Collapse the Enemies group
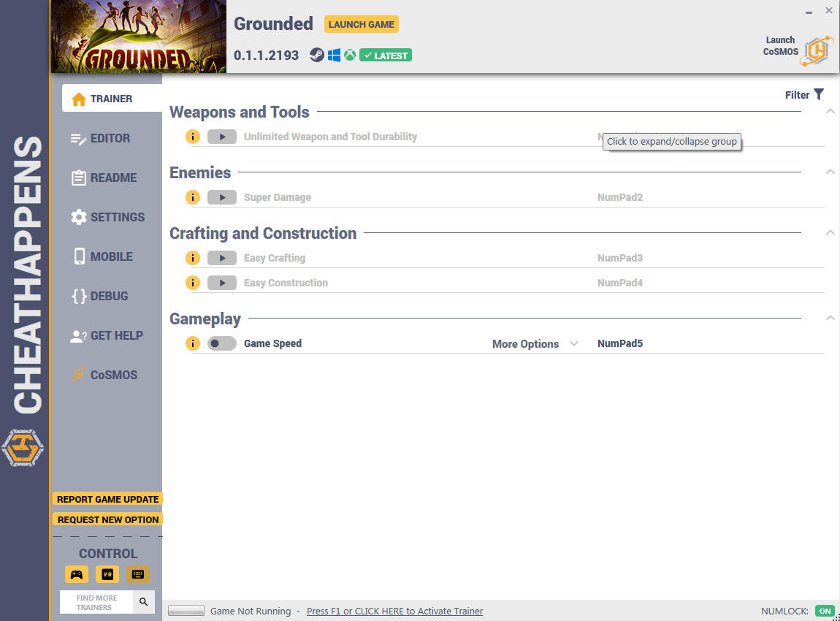The image size is (840, 621). pyautogui.click(x=830, y=172)
